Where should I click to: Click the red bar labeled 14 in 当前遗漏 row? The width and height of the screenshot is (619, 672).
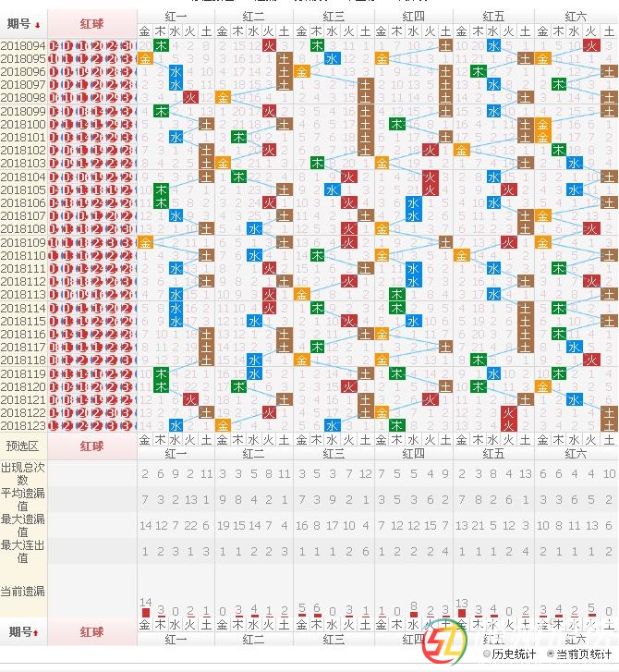[145, 612]
